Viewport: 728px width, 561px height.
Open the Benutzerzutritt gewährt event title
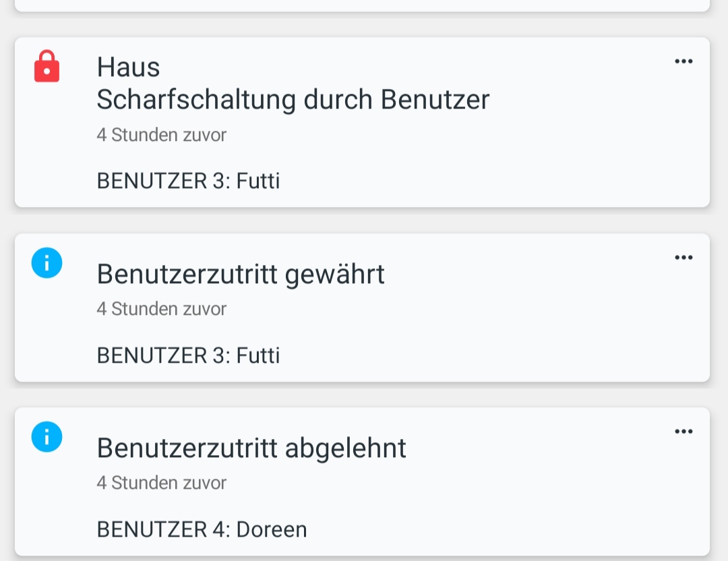click(x=241, y=274)
